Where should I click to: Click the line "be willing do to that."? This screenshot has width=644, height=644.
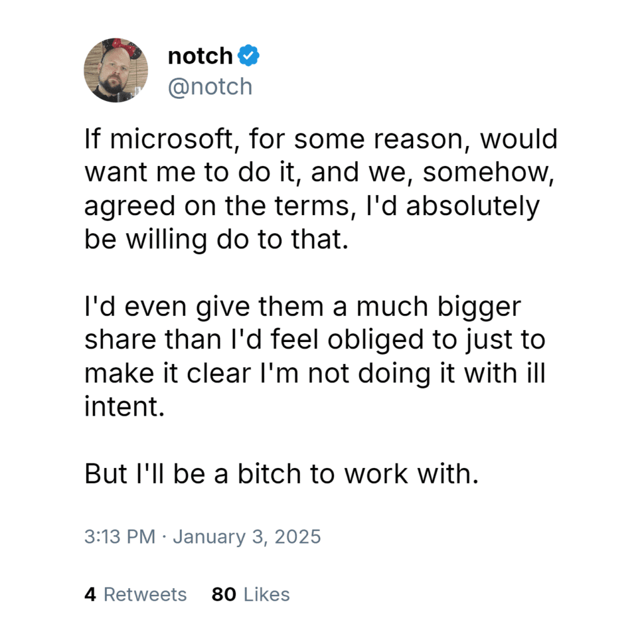coord(216,240)
